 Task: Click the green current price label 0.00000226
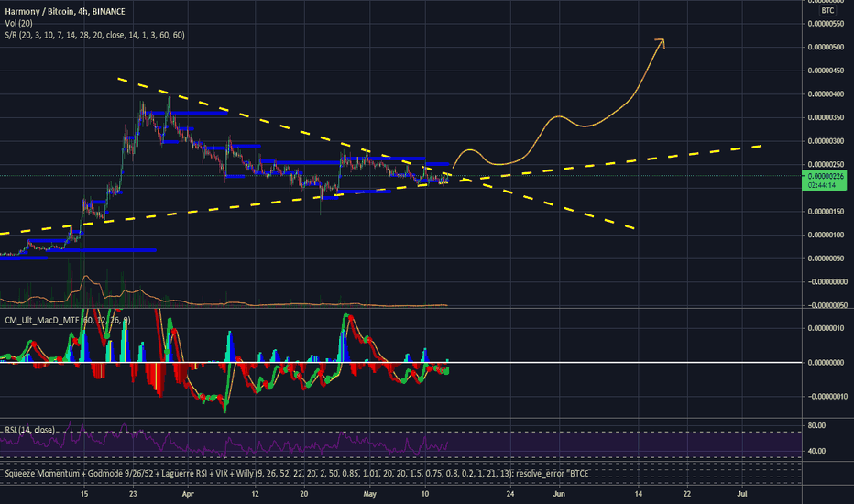click(x=825, y=181)
